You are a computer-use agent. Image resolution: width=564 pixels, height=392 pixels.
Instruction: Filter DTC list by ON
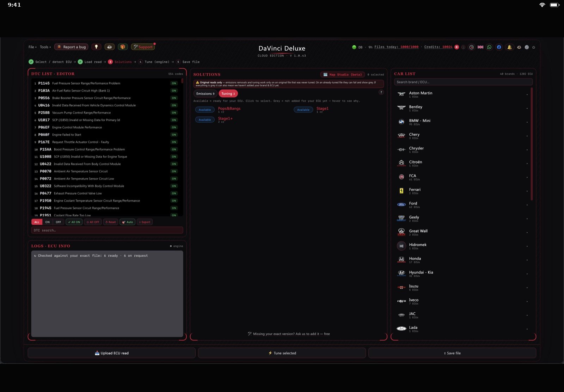(x=48, y=222)
